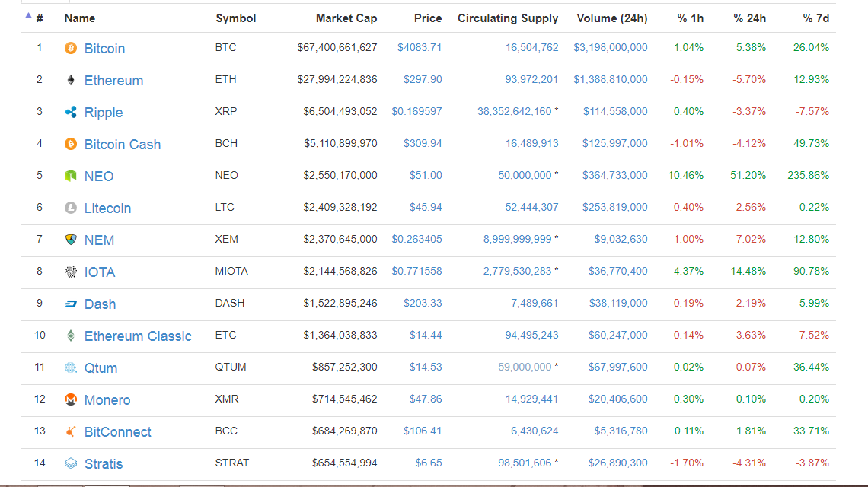Click NEM's $2,370,645,000 market cap value
This screenshot has height=487, width=868.
point(340,239)
